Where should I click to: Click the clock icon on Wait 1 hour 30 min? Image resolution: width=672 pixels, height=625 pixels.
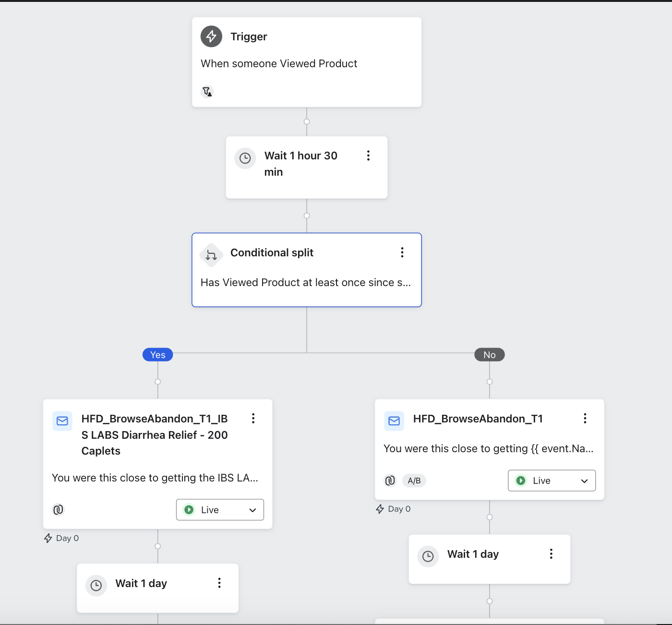click(245, 158)
